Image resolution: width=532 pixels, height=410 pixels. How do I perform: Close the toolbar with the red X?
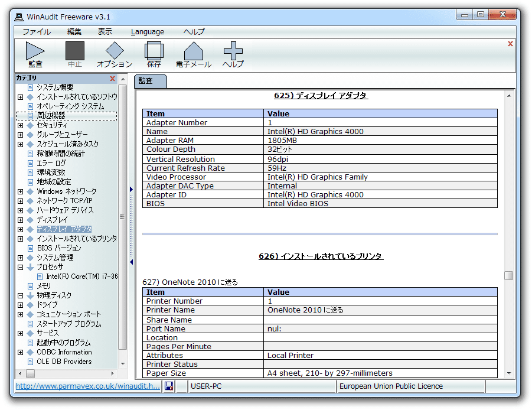point(510,44)
